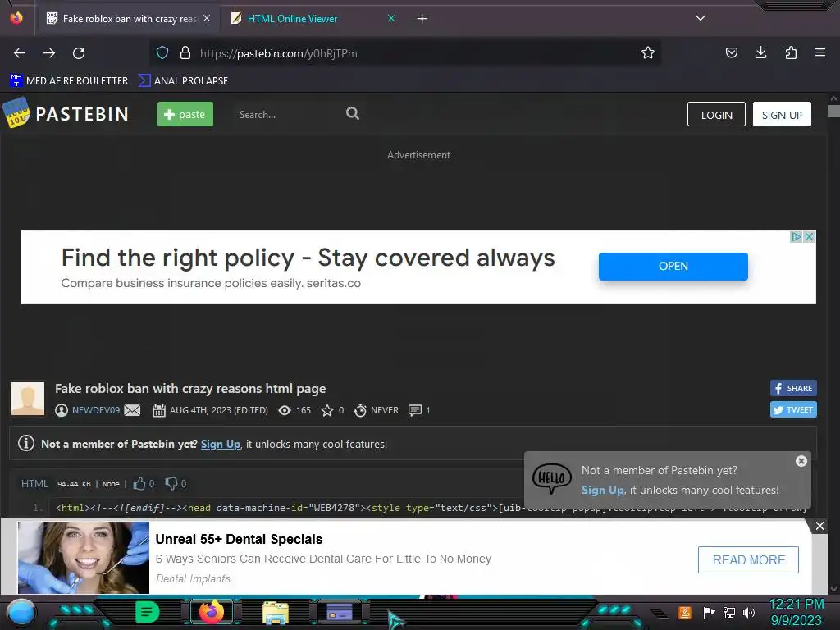Click the volume speaker tray icon
The image size is (840, 630).
pyautogui.click(x=748, y=612)
